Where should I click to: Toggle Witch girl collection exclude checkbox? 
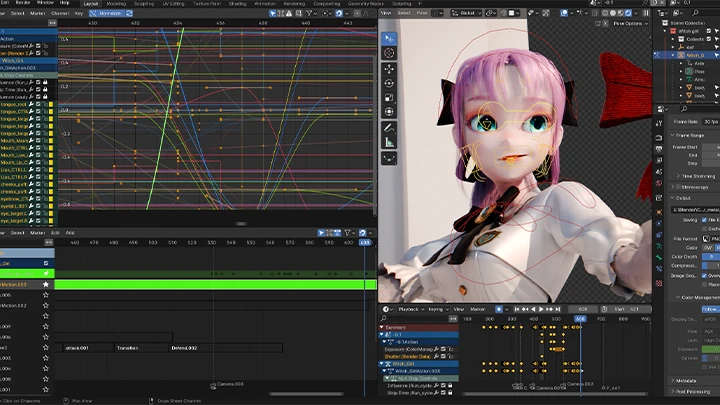709,31
